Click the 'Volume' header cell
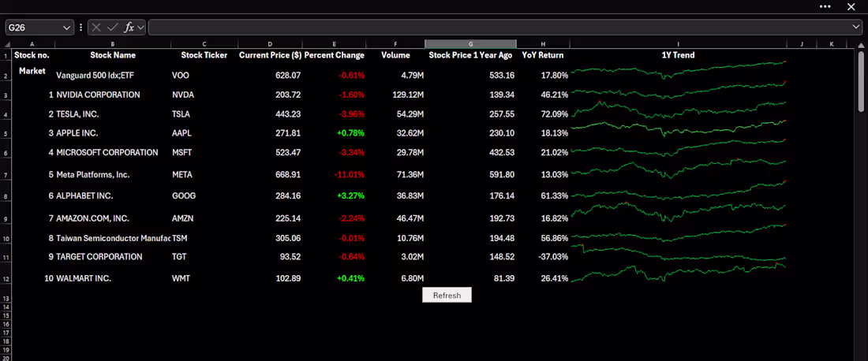 [396, 55]
